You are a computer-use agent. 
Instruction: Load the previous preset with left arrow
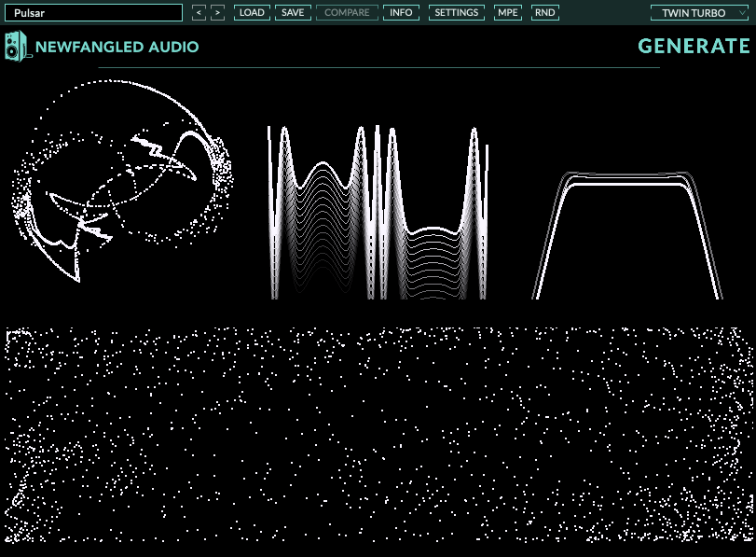coord(198,13)
